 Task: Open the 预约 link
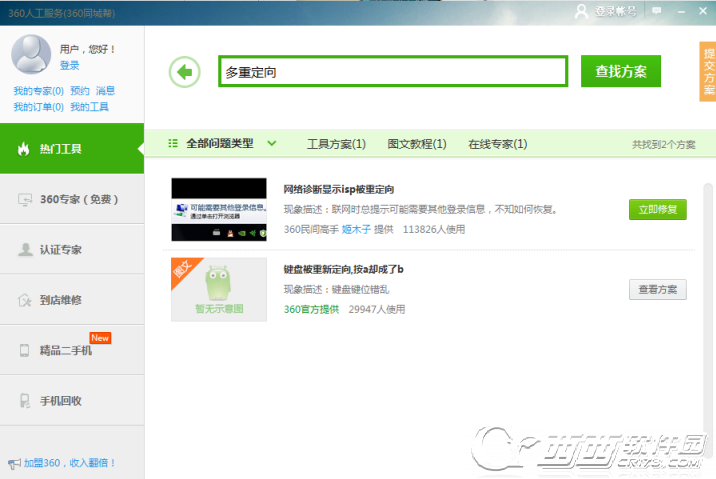click(x=80, y=90)
